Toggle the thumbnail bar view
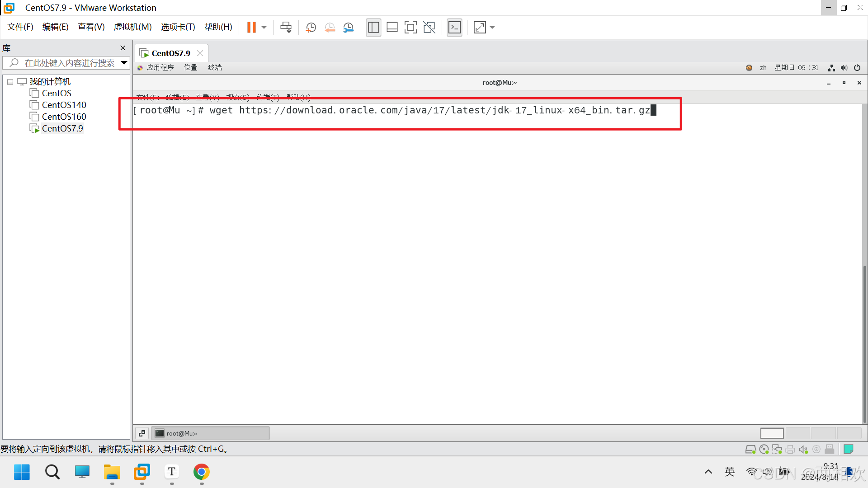This screenshot has height=488, width=868. pyautogui.click(x=392, y=28)
